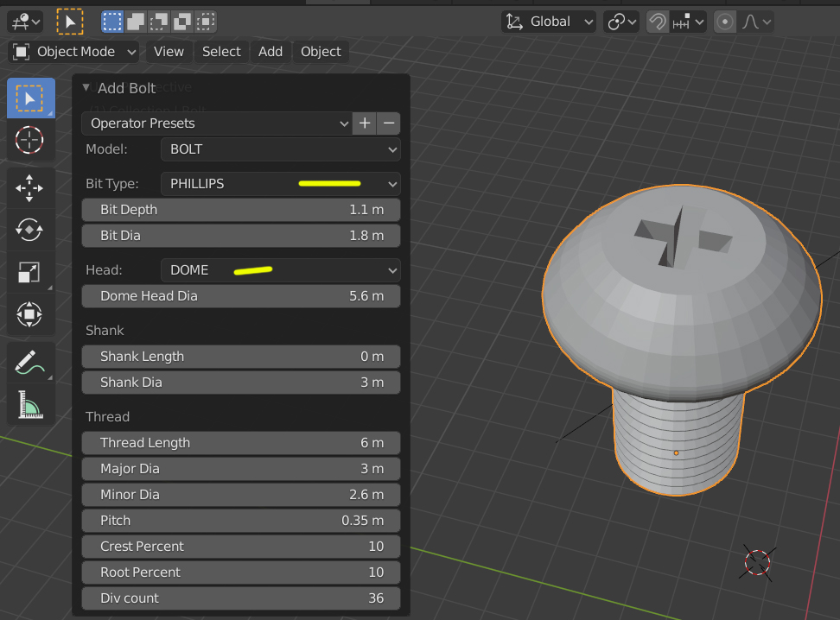Viewport: 840px width, 620px height.
Task: Select the Transform tool
Action: point(29,314)
